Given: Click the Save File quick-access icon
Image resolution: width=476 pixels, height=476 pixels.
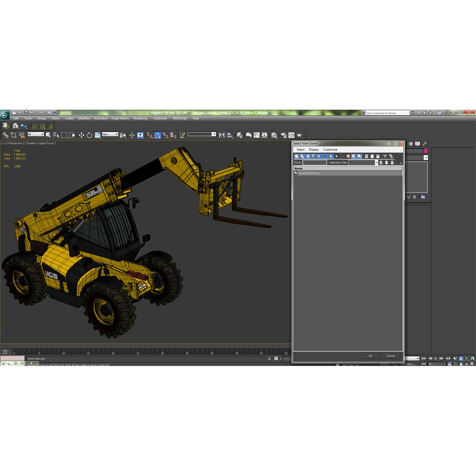Looking at the screenshot, I should point(26,113).
